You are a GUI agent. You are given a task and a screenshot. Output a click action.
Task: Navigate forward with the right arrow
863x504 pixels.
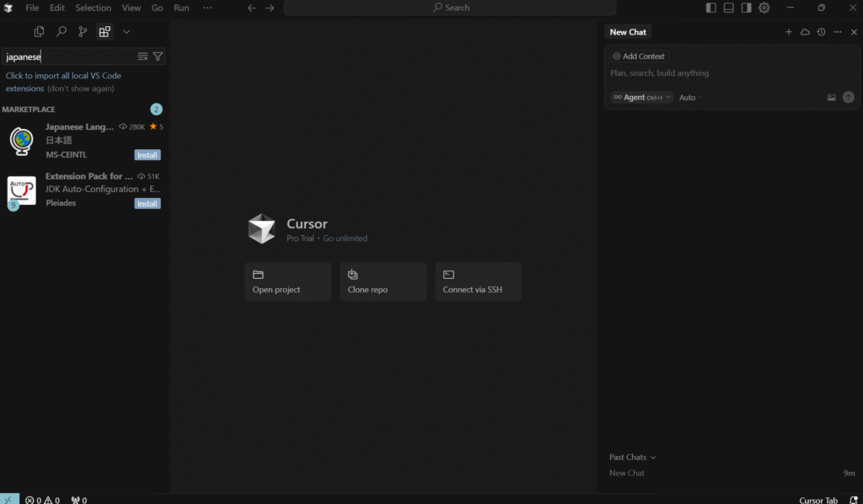(270, 8)
